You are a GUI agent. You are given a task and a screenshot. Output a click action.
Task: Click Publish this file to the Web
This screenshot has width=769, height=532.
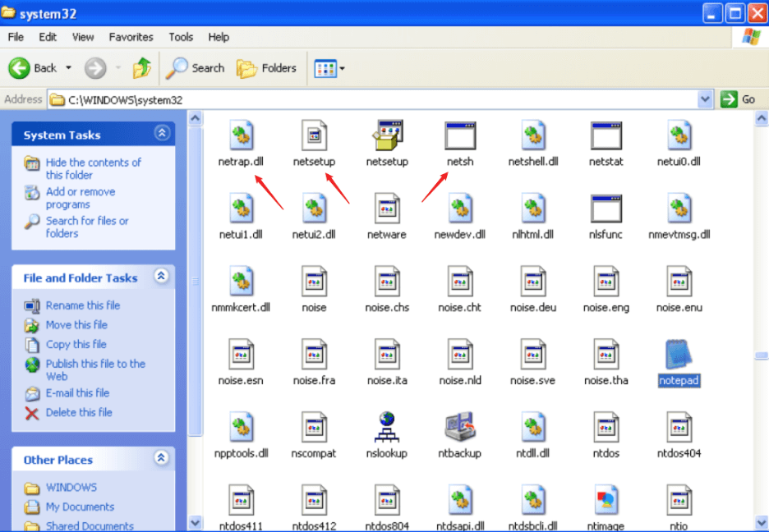(95, 369)
